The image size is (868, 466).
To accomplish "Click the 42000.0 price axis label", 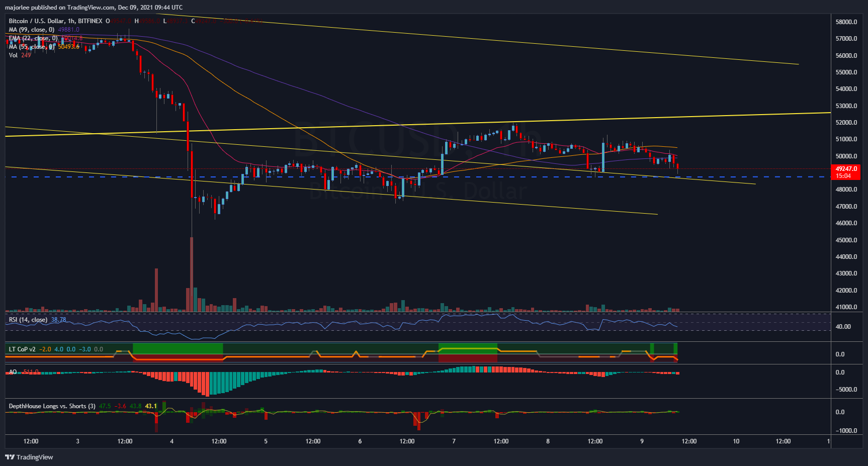I will 846,291.
